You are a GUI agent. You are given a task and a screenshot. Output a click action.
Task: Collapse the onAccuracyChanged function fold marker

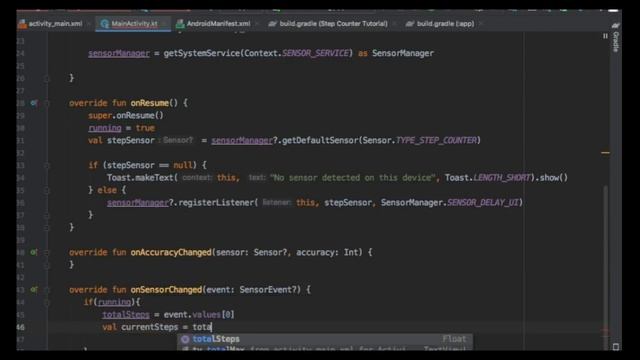tap(47, 253)
